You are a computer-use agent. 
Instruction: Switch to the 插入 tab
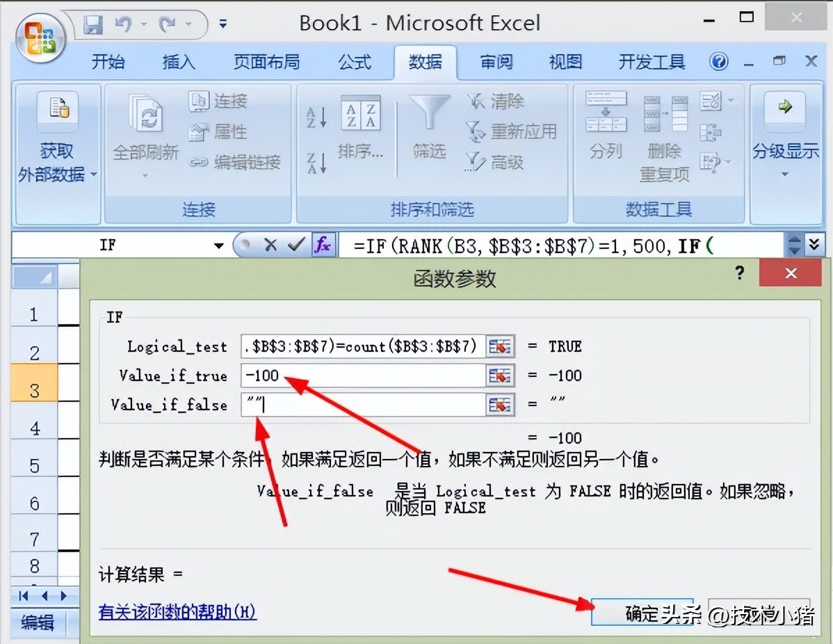click(x=179, y=62)
